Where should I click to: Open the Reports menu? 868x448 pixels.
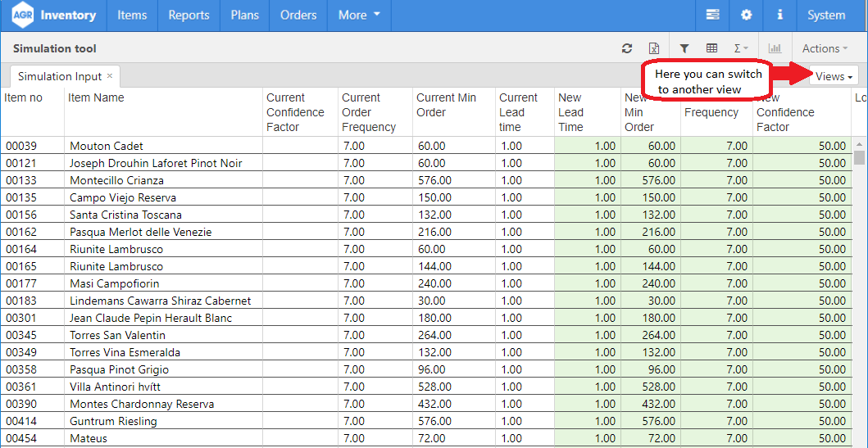coord(189,15)
